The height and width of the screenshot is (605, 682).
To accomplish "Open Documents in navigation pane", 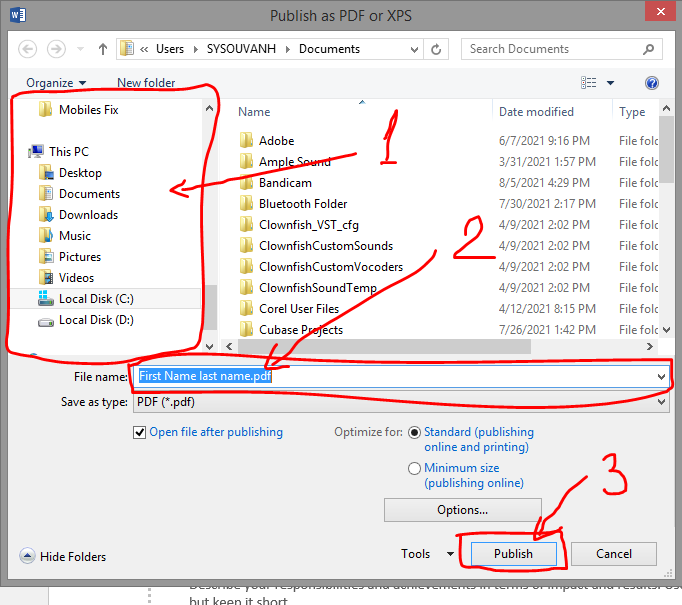I will click(80, 194).
